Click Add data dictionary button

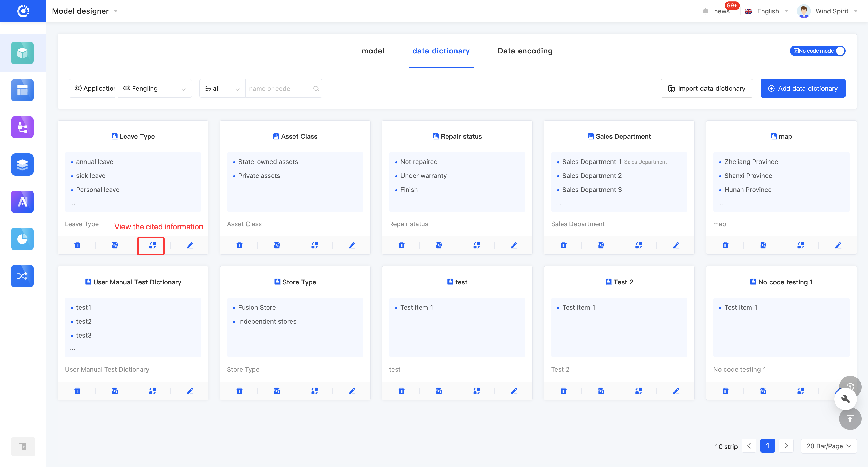(x=803, y=89)
